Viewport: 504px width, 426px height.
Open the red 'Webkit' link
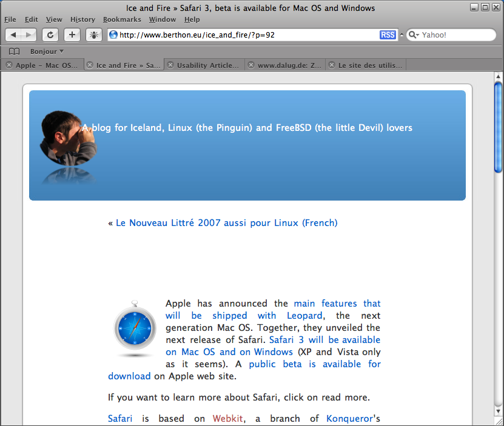pyautogui.click(x=227, y=418)
